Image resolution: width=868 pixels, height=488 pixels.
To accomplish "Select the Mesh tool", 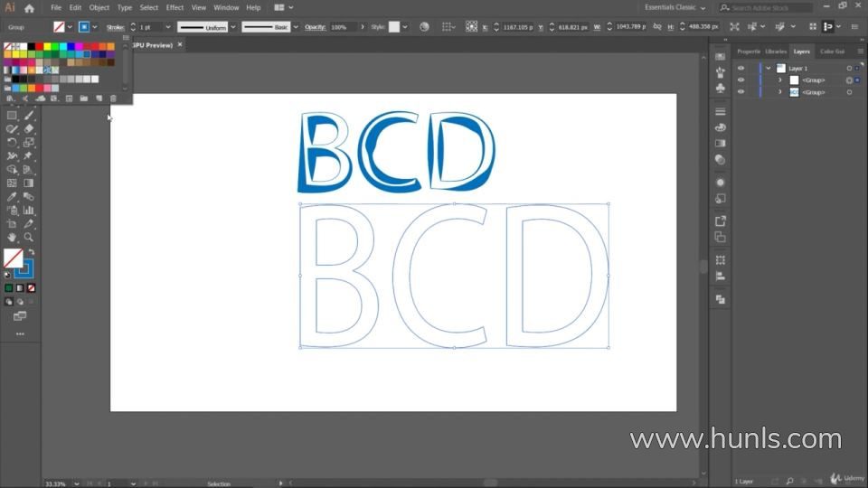I will 12,183.
